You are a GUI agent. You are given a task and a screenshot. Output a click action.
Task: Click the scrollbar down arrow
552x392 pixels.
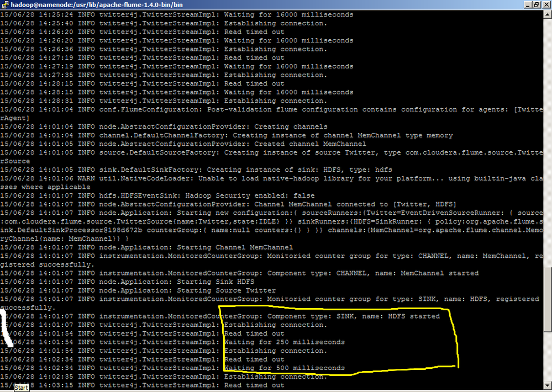[x=548, y=385]
